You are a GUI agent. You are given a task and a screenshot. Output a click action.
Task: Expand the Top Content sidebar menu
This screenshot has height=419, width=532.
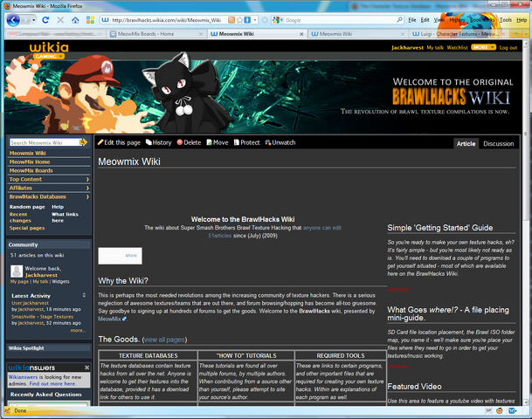coord(87,179)
